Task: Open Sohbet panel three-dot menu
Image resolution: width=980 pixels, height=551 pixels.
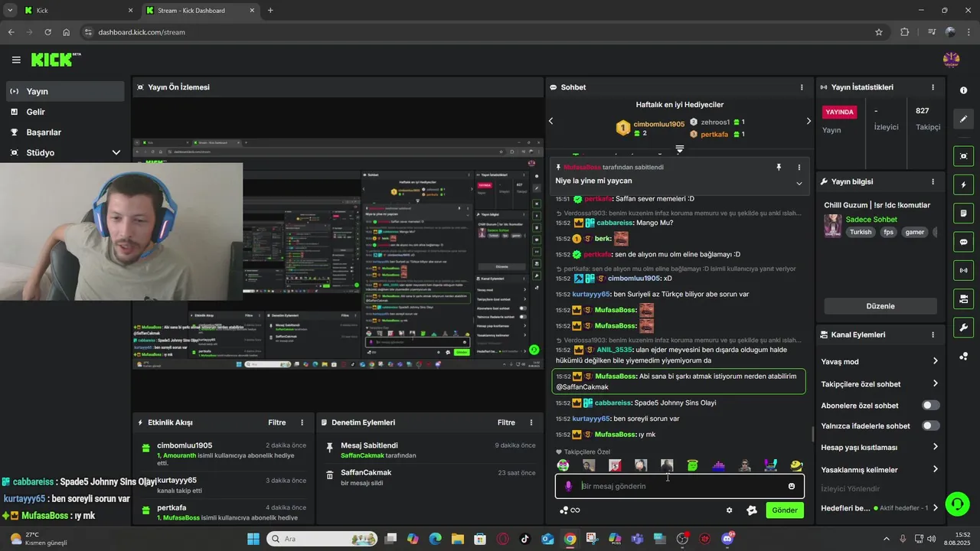Action: (x=802, y=87)
